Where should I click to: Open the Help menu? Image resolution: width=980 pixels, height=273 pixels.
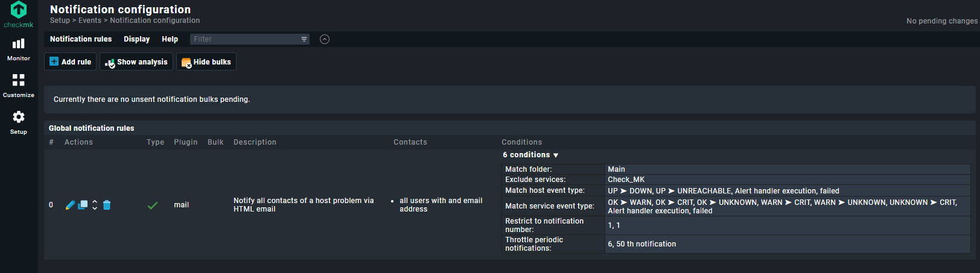[x=170, y=39]
